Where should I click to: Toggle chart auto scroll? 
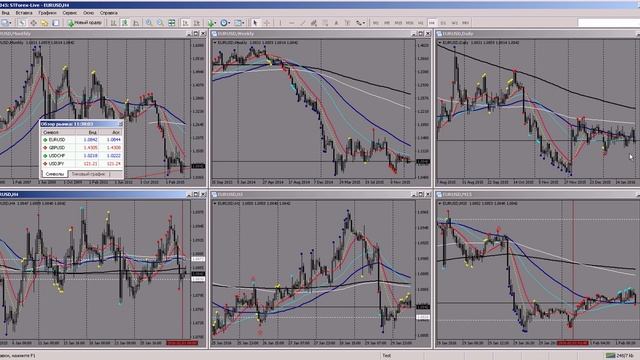point(185,23)
